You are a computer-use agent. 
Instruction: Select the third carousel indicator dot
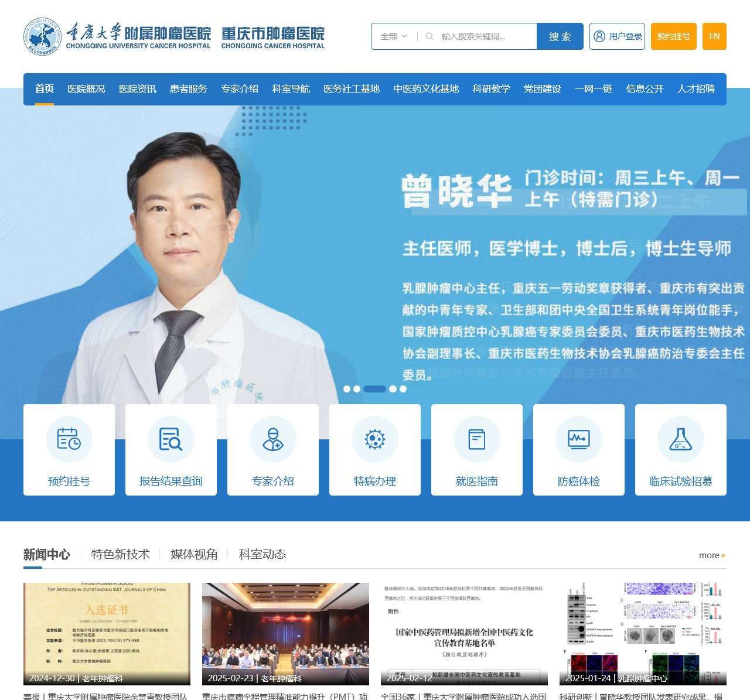[x=375, y=388]
